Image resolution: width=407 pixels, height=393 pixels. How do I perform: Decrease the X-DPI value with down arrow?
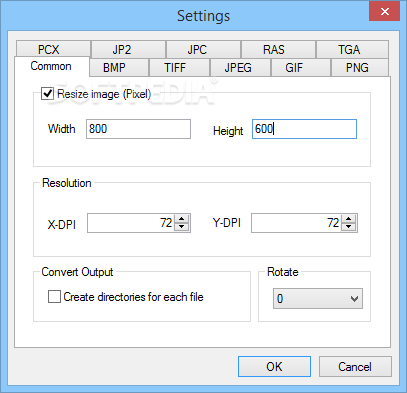coord(182,227)
